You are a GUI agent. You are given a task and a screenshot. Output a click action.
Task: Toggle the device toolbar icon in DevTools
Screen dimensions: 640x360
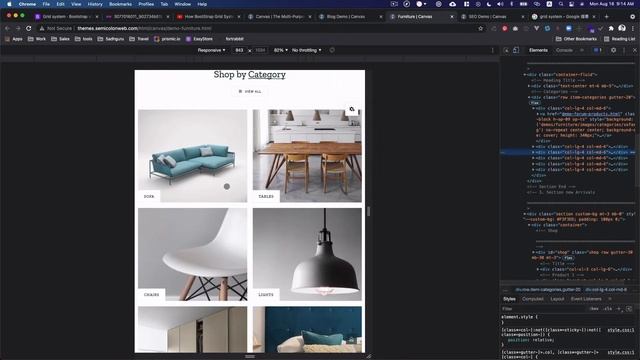[516, 50]
